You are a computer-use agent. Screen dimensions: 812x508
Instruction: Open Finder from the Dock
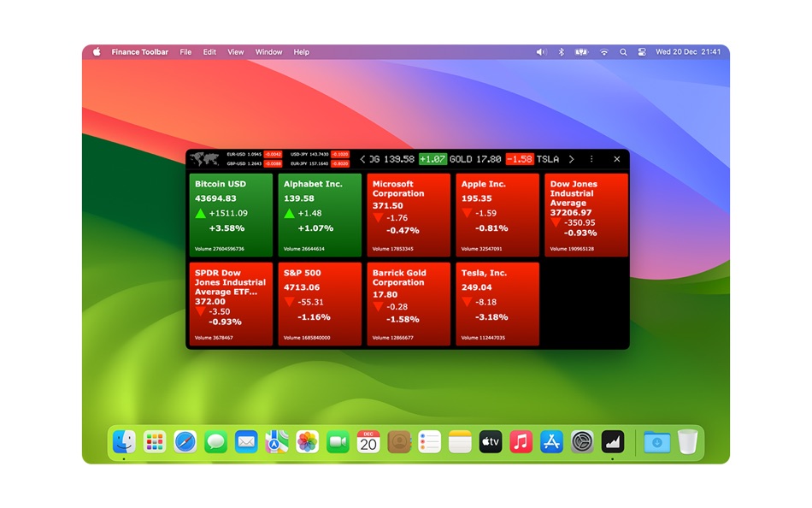coord(124,442)
